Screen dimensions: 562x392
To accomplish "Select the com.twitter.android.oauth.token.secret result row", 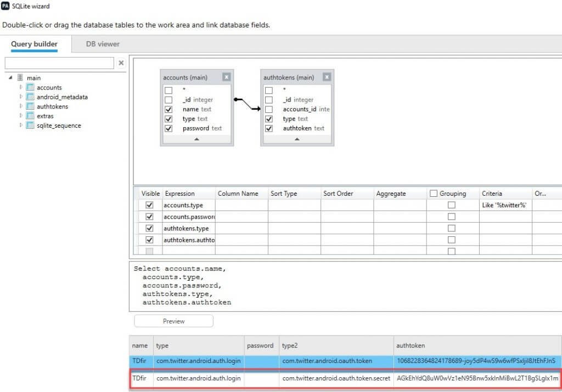I will point(346,378).
